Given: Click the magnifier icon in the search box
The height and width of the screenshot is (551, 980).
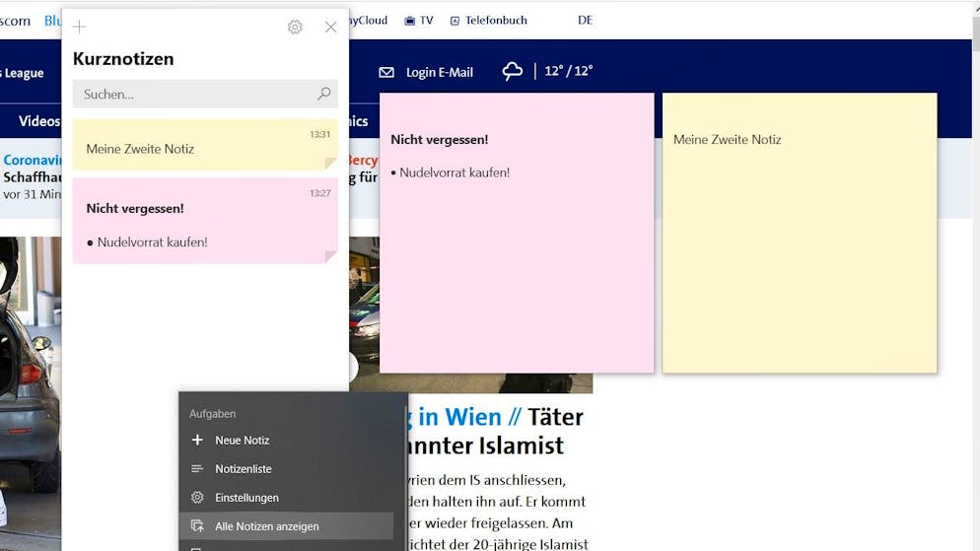Looking at the screenshot, I should [324, 94].
